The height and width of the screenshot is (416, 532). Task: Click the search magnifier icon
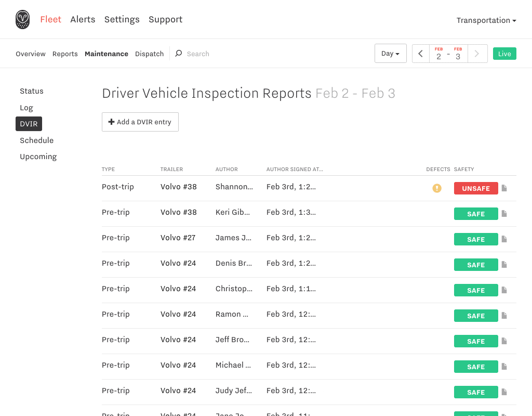click(x=179, y=54)
